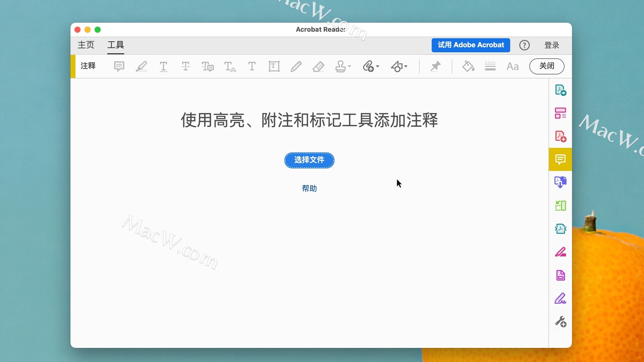Open the drawing shapes dropdown
This screenshot has width=644, height=362.
pos(399,66)
